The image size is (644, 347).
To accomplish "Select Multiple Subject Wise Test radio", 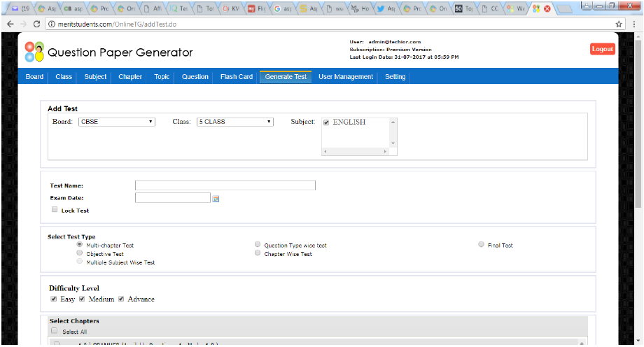I will 80,261.
